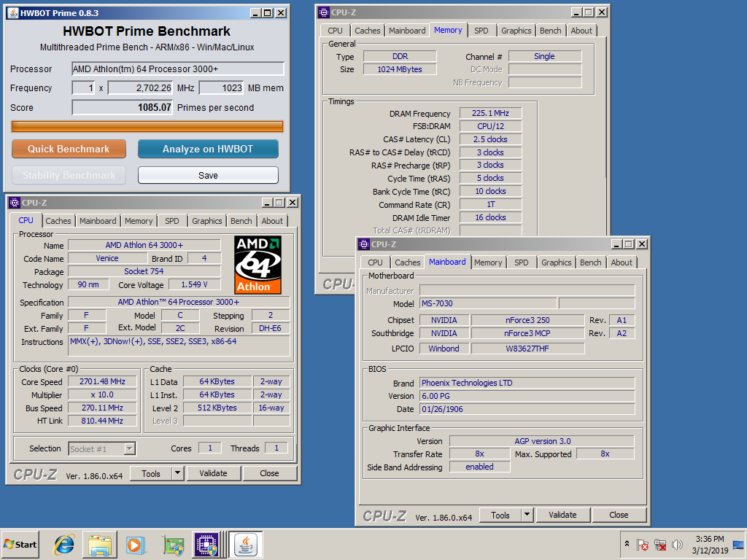The width and height of the screenshot is (747, 560).
Task: Select CPU tab in CPU-Z Memory window
Action: pos(335,31)
